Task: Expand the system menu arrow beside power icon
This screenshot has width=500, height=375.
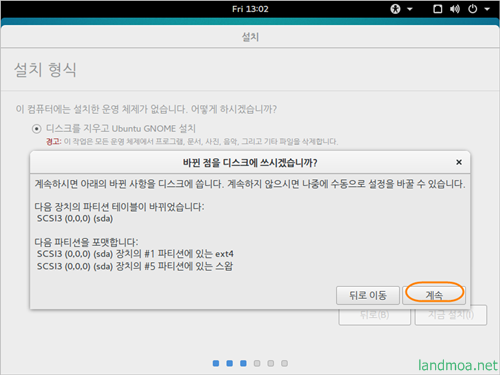Action: coord(487,9)
